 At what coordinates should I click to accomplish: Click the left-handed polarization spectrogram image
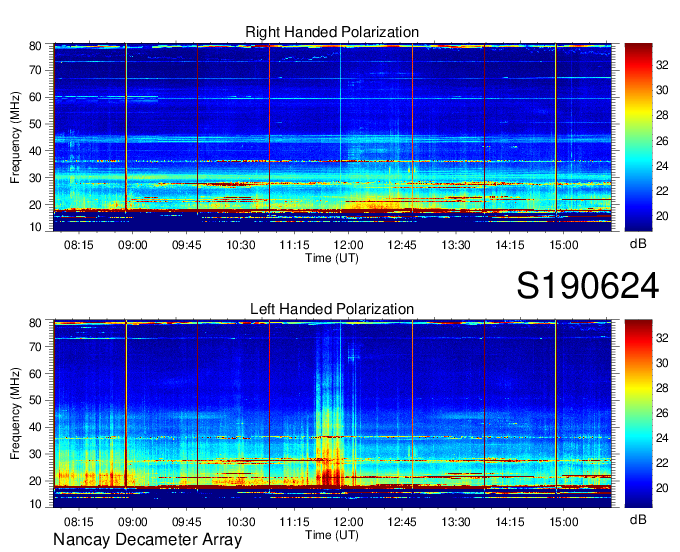332,414
